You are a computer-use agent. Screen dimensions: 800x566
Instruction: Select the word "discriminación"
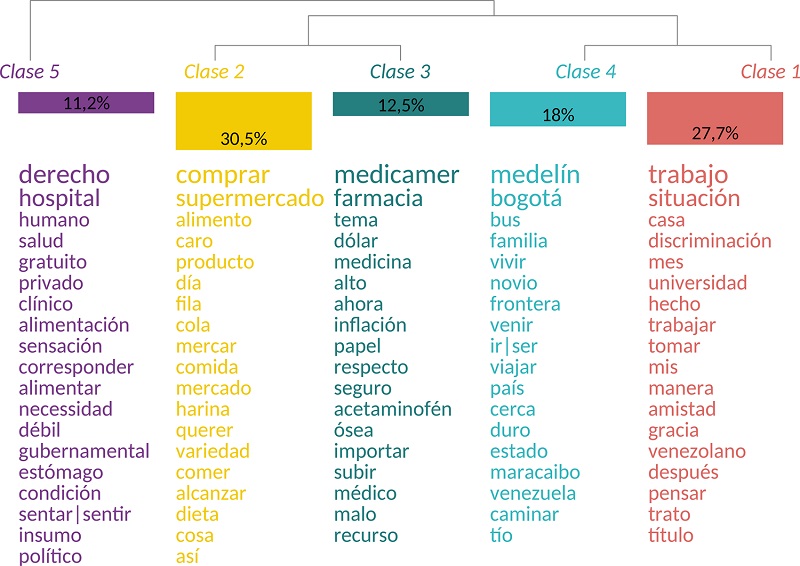tap(710, 241)
